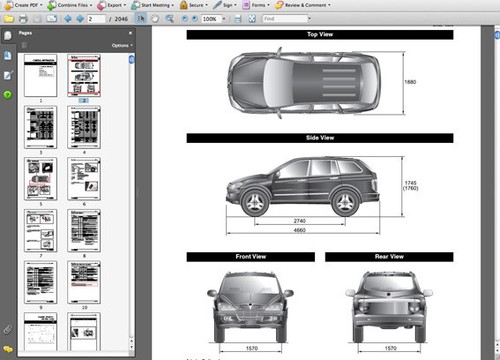
Task: Click the Zoom Out button
Action: point(184,19)
